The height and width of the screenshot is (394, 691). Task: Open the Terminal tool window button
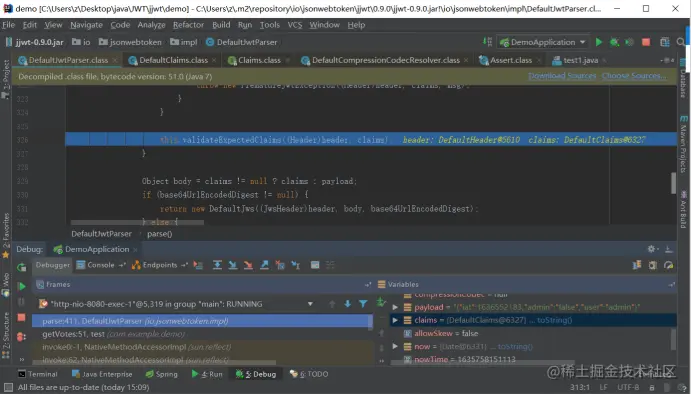click(38, 374)
